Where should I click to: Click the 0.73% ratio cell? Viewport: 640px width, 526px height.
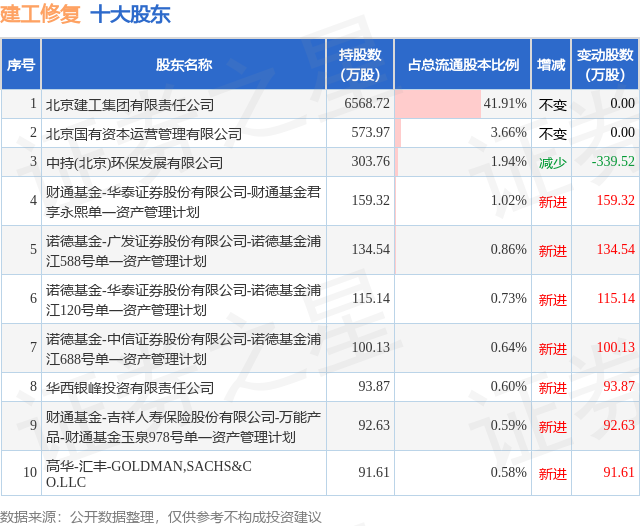(463, 299)
